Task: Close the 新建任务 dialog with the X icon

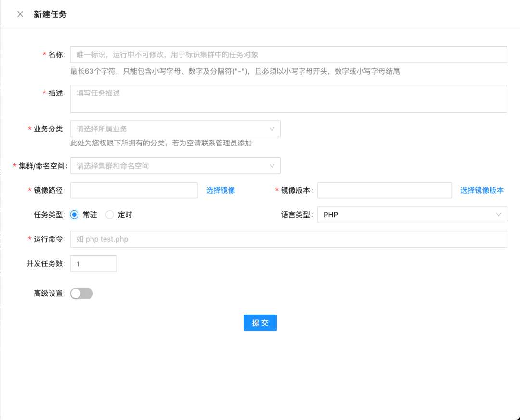Action: coord(20,14)
